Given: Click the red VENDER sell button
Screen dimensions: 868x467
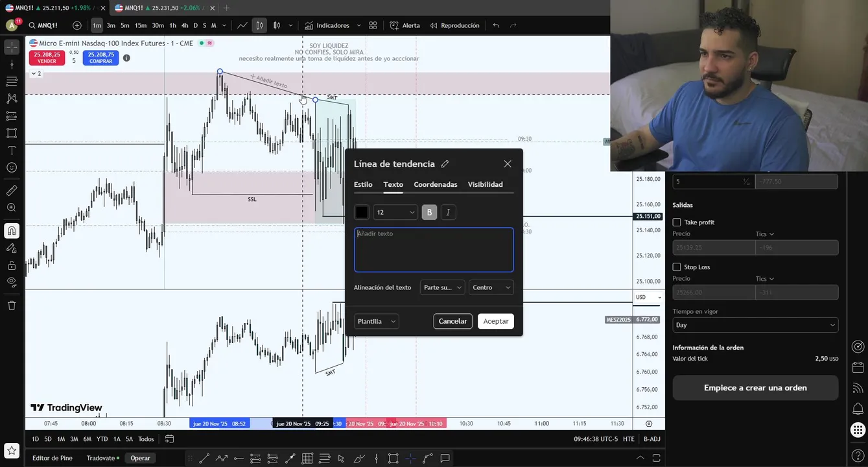Looking at the screenshot, I should tap(47, 58).
